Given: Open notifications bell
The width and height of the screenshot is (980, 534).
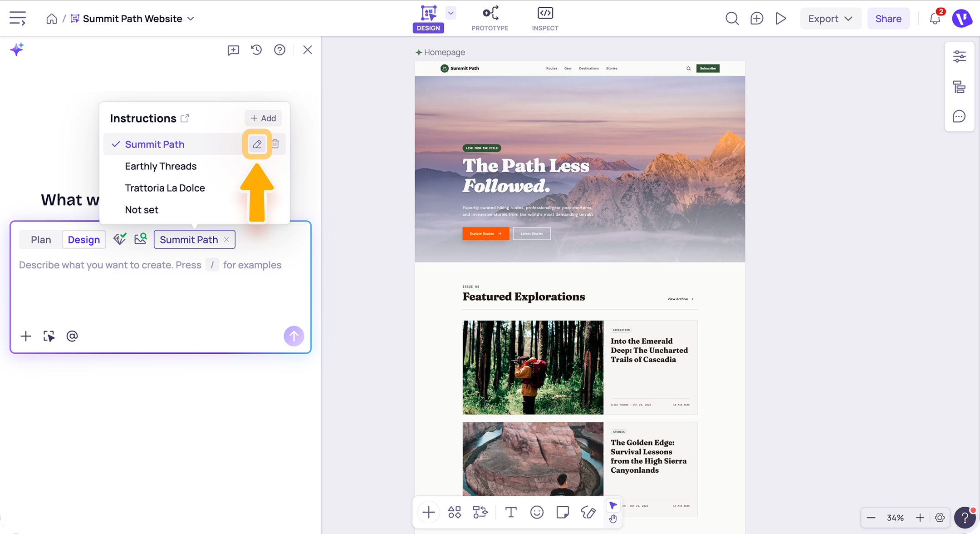Looking at the screenshot, I should tap(935, 19).
